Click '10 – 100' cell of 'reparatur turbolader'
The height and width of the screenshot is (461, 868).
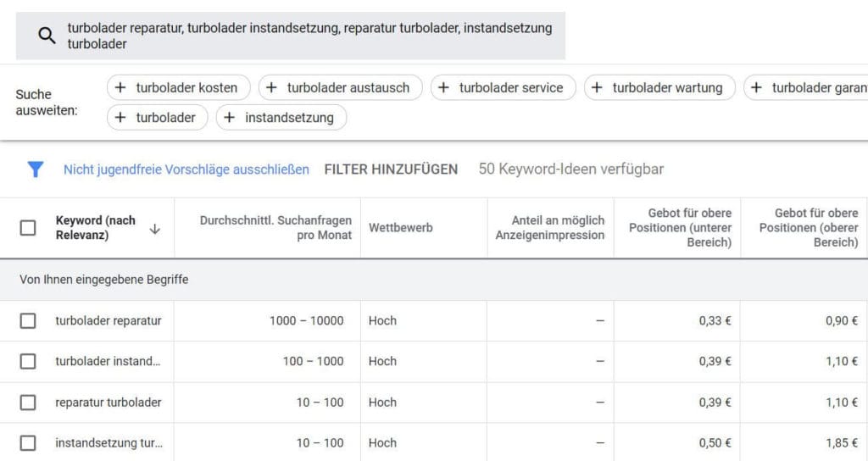click(x=320, y=403)
